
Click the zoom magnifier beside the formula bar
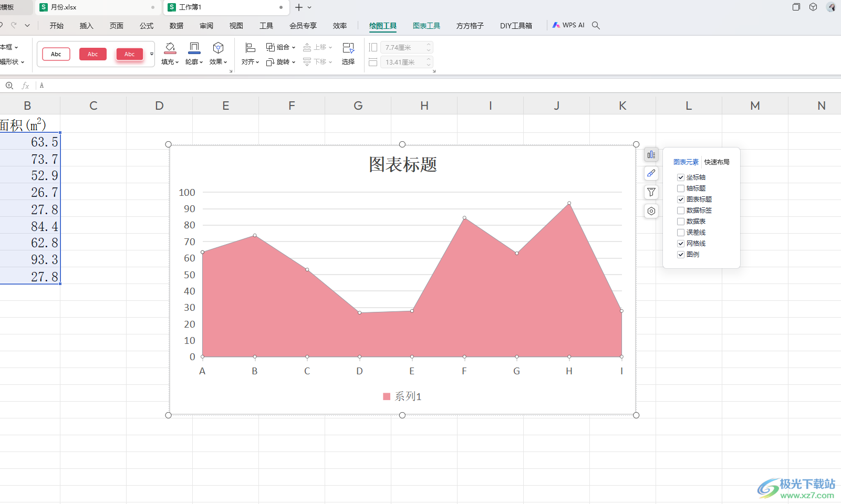coord(9,86)
